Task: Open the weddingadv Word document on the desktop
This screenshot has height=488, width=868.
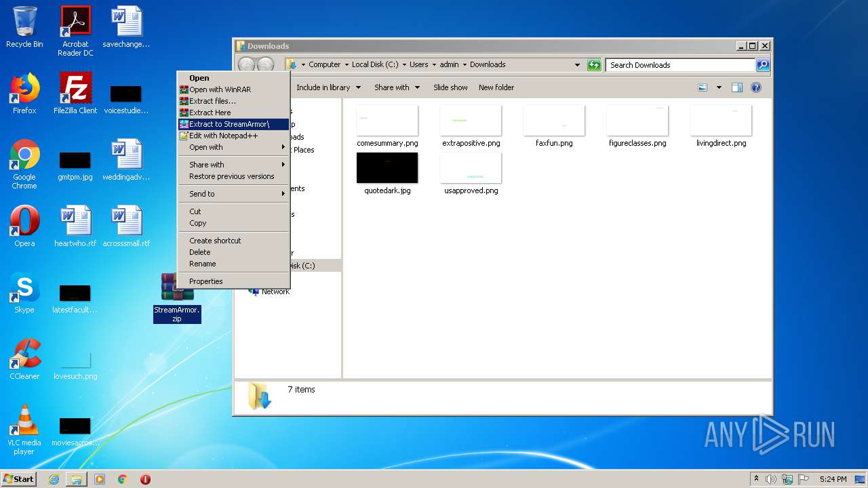Action: [x=126, y=160]
